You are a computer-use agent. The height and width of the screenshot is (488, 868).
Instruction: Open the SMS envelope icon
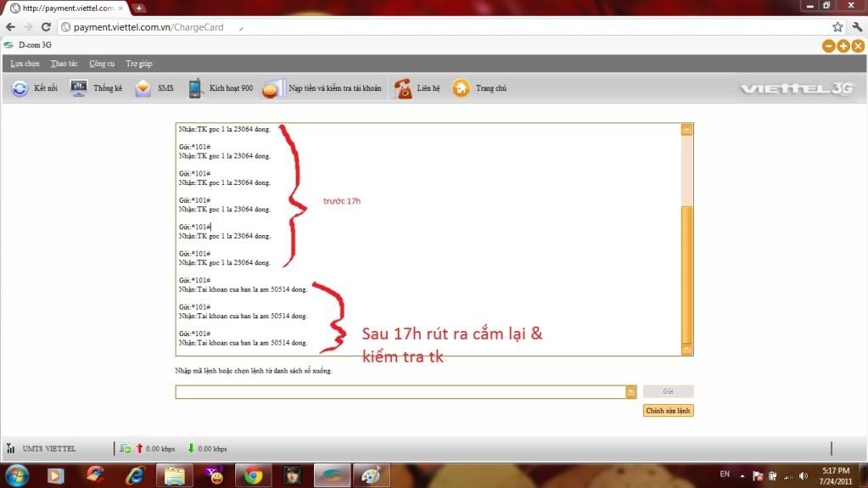click(x=143, y=88)
